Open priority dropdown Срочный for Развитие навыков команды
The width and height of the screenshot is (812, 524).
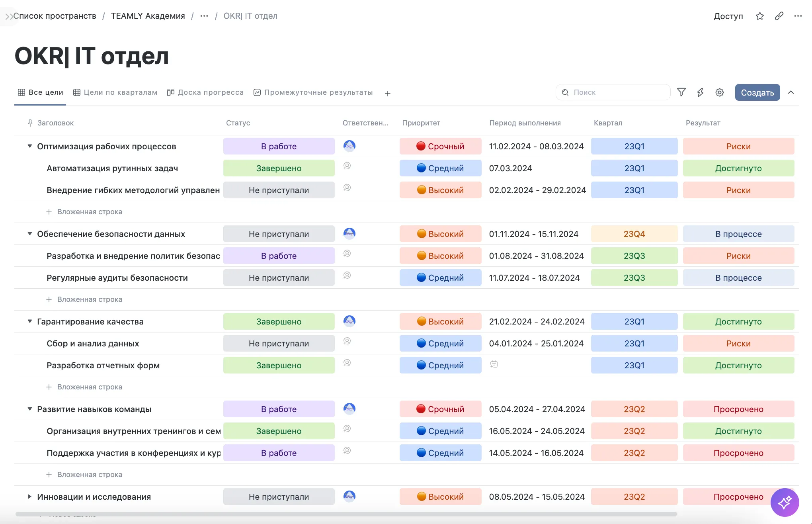click(x=440, y=409)
